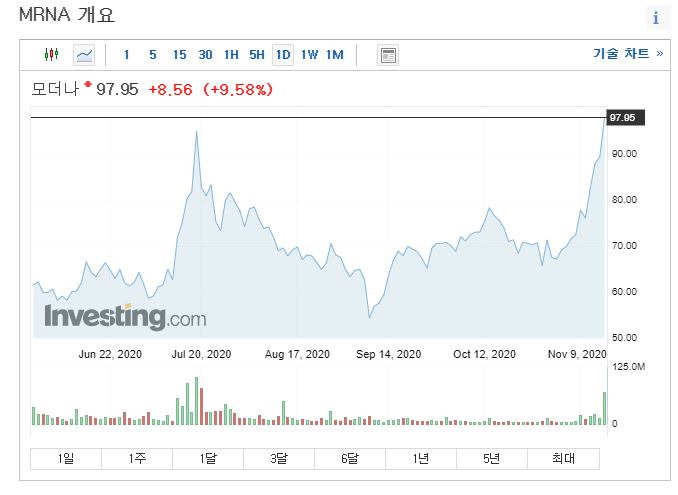The height and width of the screenshot is (495, 678).
Task: Select the 1 minute interval
Action: [127, 55]
